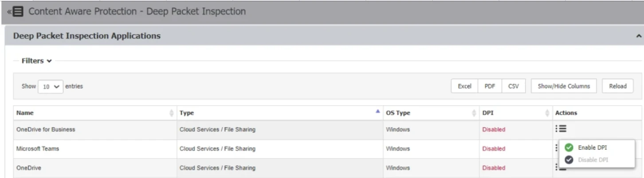This screenshot has height=178, width=644.
Task: Sort table by Type column
Action: [280, 113]
